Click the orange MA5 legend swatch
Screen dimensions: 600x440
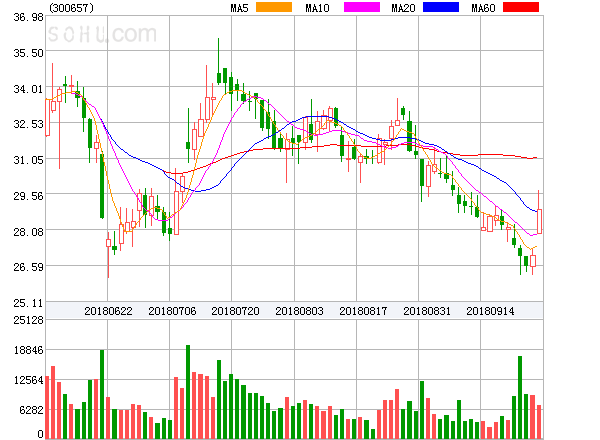click(x=274, y=7)
